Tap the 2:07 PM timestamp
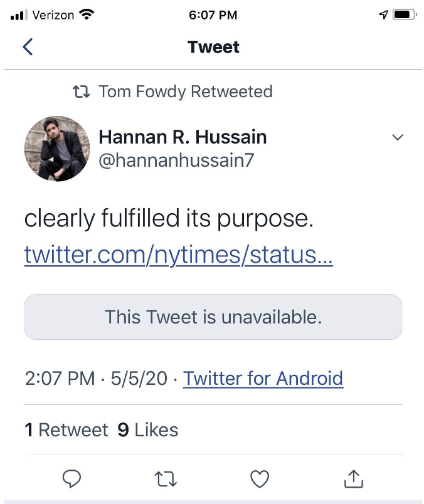The image size is (424, 504). tap(60, 379)
